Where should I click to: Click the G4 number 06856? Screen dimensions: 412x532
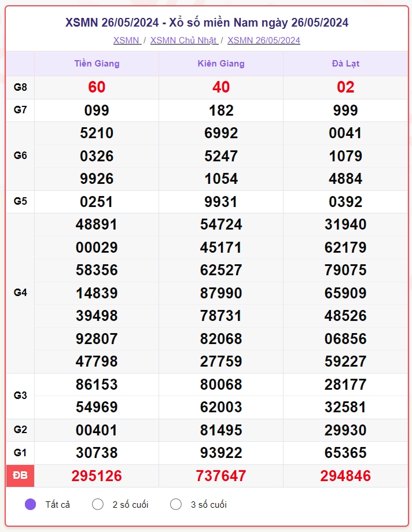point(345,339)
